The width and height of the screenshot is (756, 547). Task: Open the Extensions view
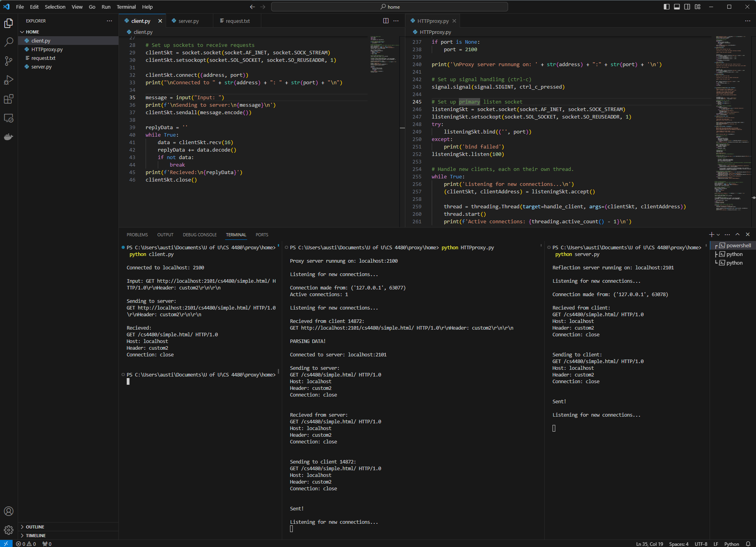(9, 99)
